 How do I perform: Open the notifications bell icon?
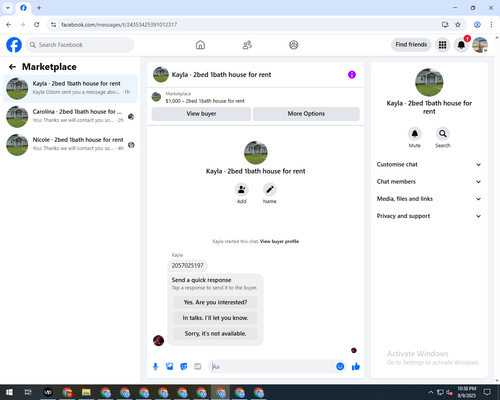click(x=461, y=45)
